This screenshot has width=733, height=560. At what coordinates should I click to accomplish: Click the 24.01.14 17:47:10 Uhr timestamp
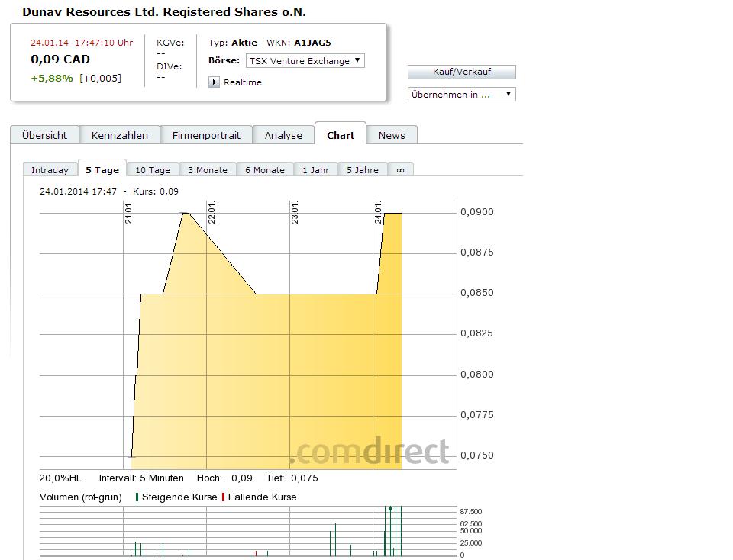click(82, 43)
